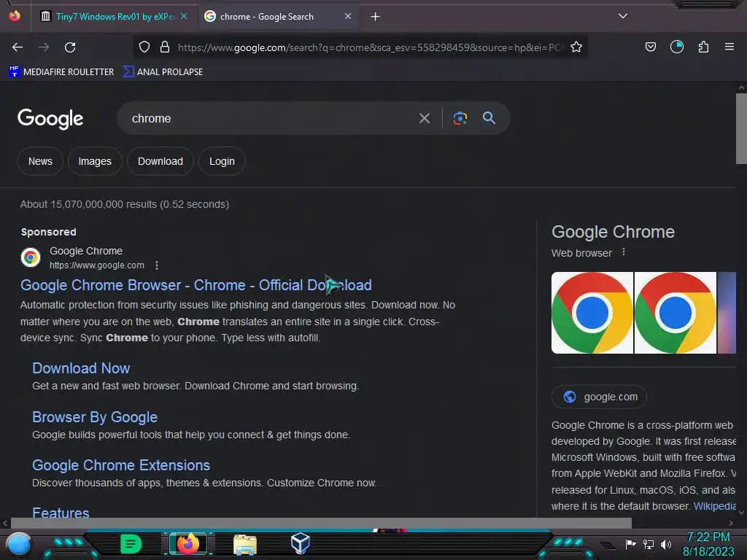Close the chrome - Google Search tab
The width and height of the screenshot is (747, 560).
[348, 16]
